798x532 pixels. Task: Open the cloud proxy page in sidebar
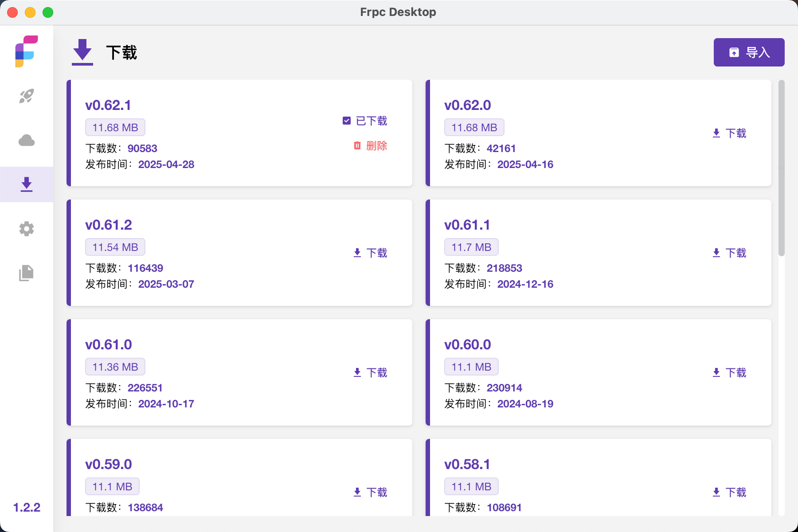[27, 141]
